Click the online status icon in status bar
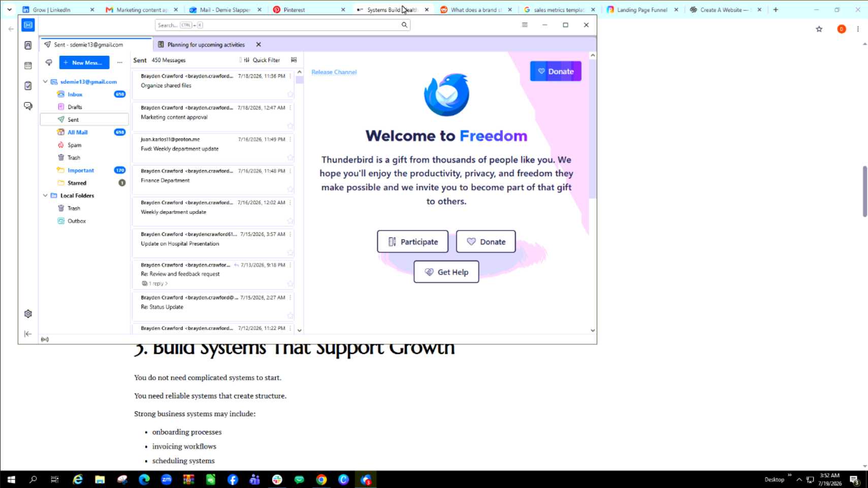The width and height of the screenshot is (868, 488). [x=45, y=339]
